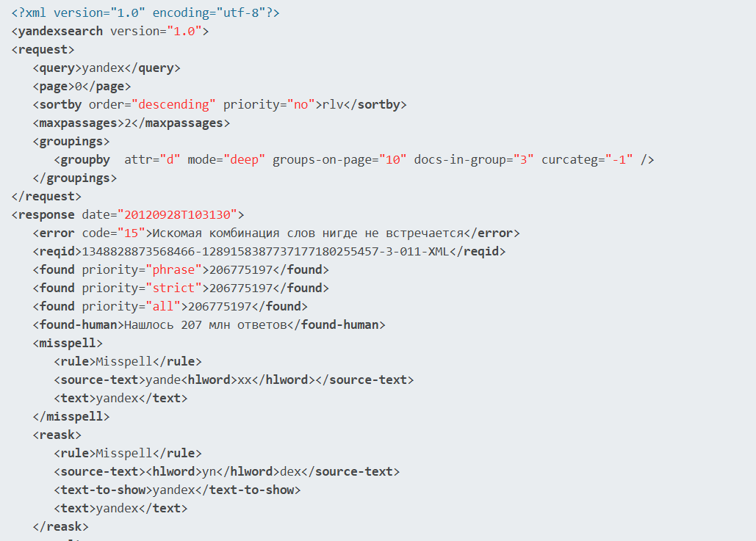
Task: Click the closing reask tag
Action: [x=60, y=527]
